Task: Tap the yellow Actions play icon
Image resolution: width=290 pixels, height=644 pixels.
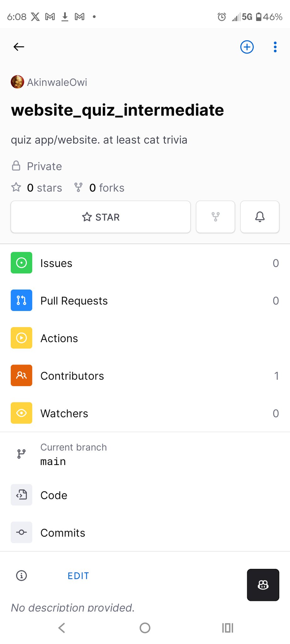Action: (x=21, y=338)
